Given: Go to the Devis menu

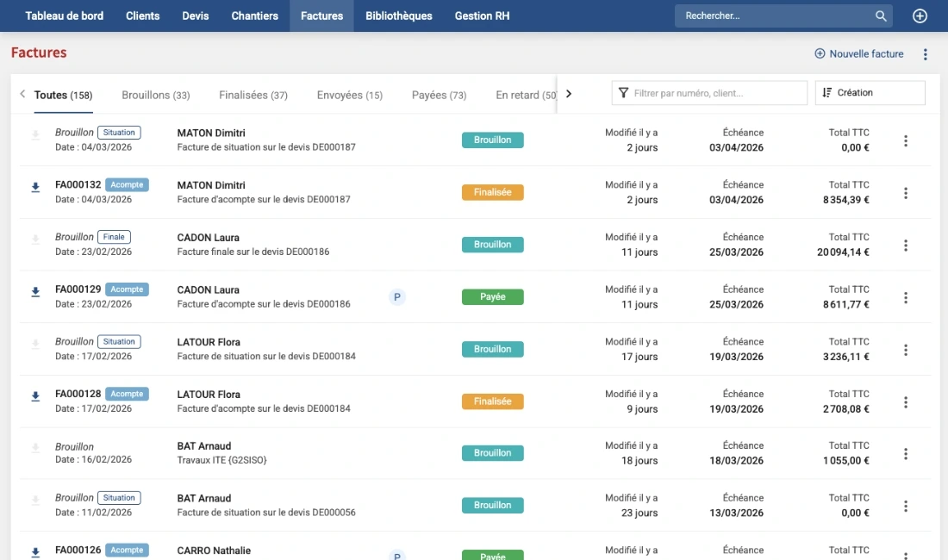Looking at the screenshot, I should click(196, 16).
